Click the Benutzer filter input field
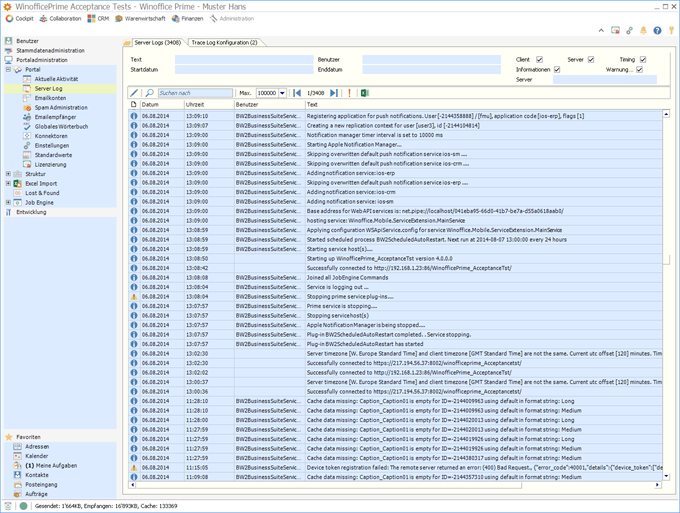 [x=432, y=59]
